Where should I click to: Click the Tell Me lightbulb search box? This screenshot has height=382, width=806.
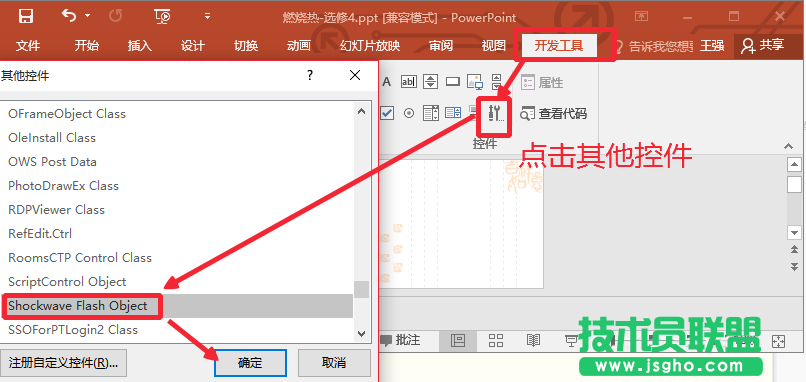(654, 46)
